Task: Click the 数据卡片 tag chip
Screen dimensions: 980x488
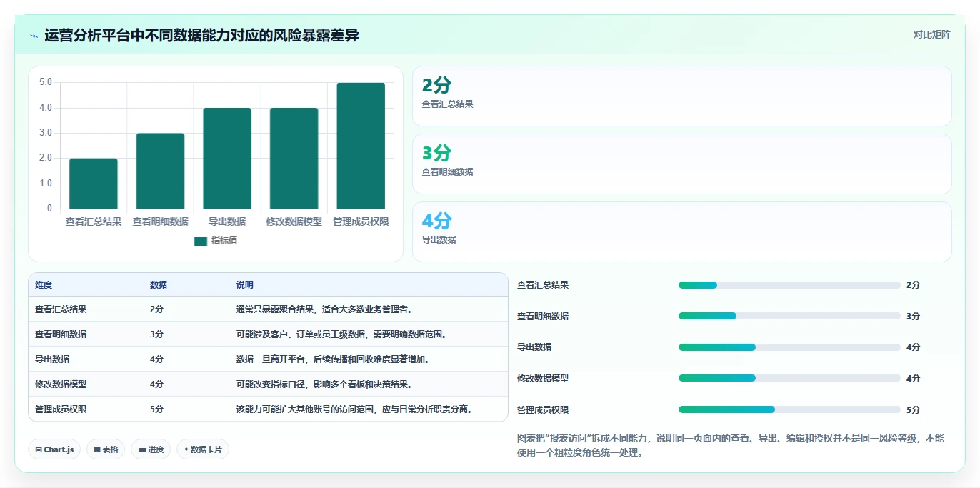Action: [203, 449]
